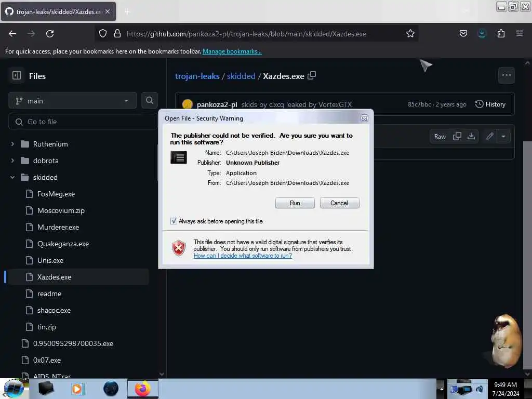Open tin.zip in file tree

coord(46,327)
